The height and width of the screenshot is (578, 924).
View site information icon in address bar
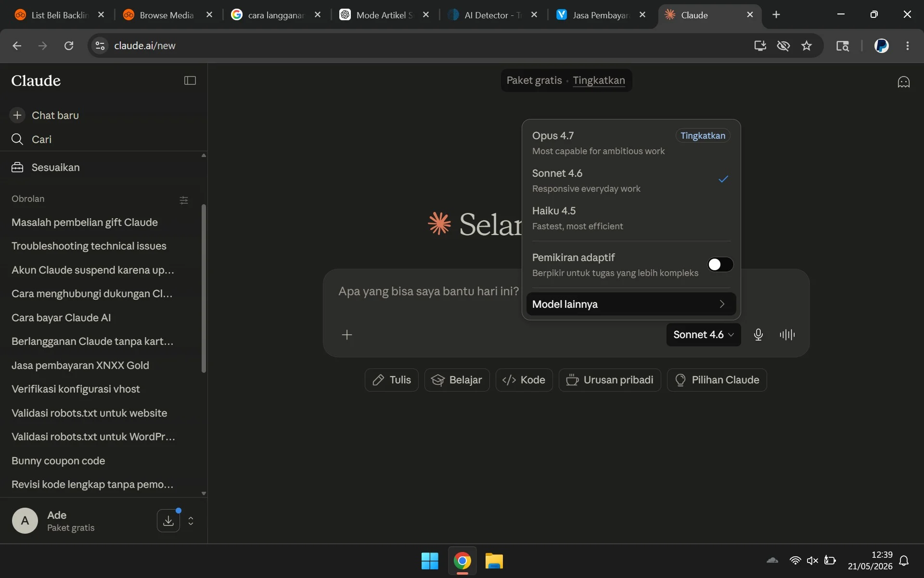(x=100, y=46)
